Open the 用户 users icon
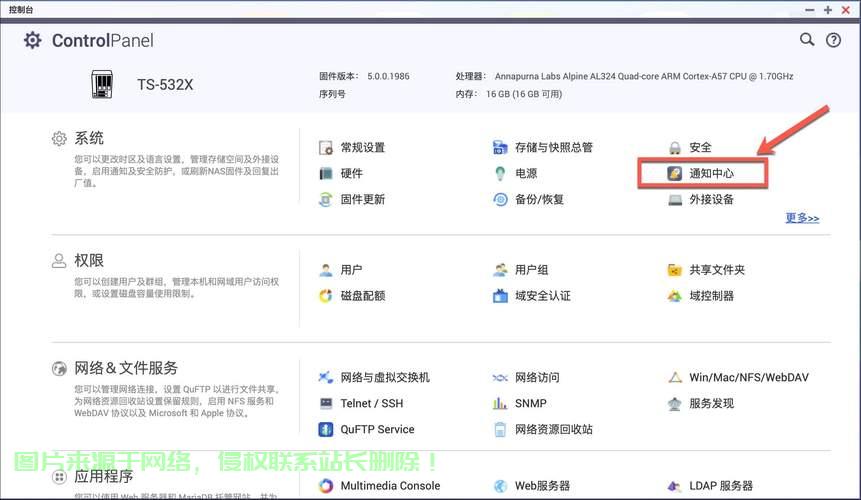Screen dimensions: 861x500 (326, 270)
